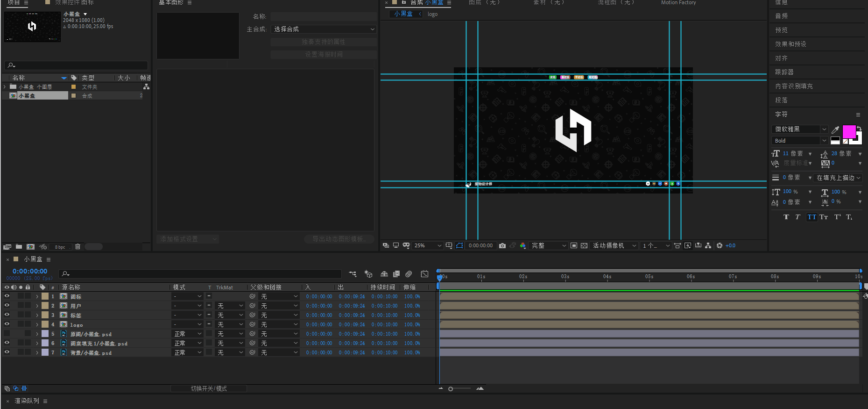The height and width of the screenshot is (409, 868).
Task: Click the eyedropper in the Character panel
Action: (x=835, y=129)
